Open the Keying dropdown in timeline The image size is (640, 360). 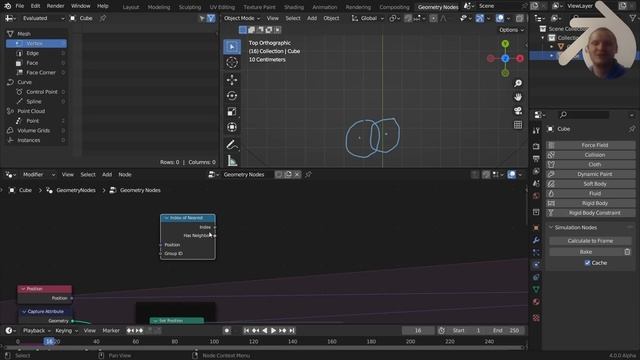[66, 331]
